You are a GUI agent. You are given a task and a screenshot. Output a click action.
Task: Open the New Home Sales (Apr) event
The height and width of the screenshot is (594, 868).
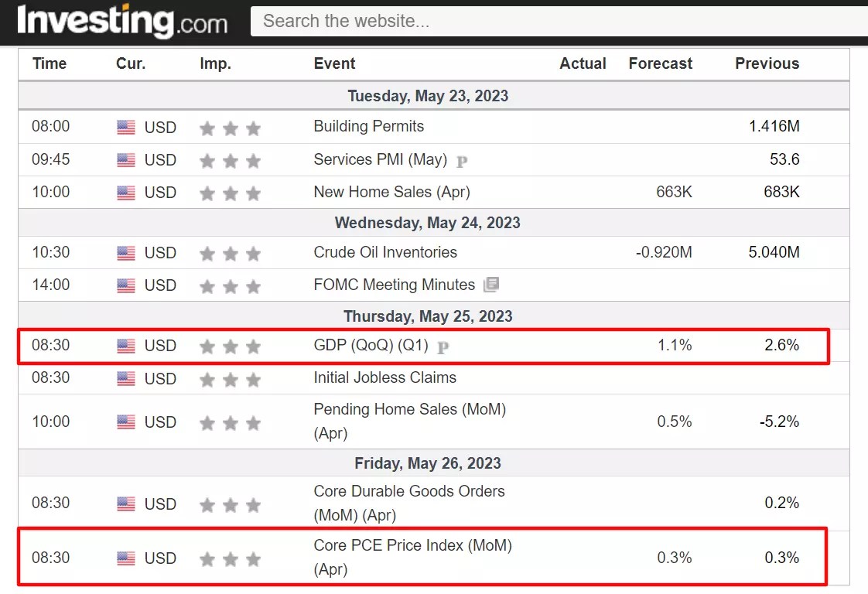click(x=392, y=192)
